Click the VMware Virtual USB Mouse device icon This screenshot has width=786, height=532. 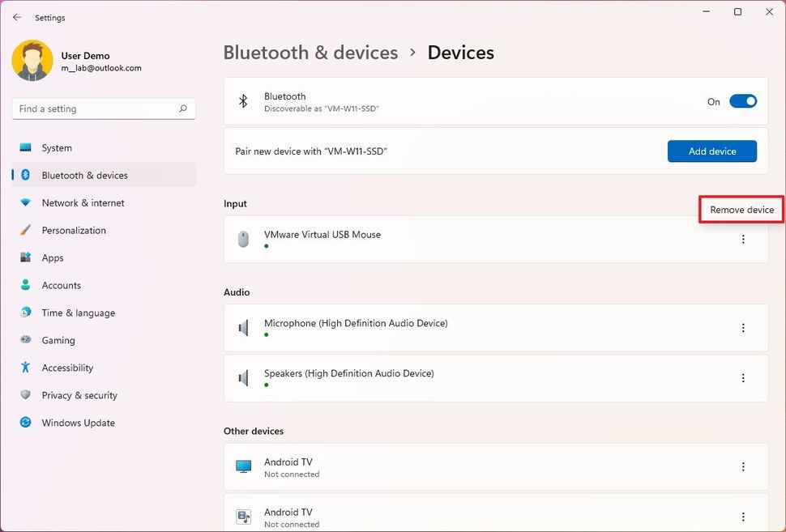[243, 238]
